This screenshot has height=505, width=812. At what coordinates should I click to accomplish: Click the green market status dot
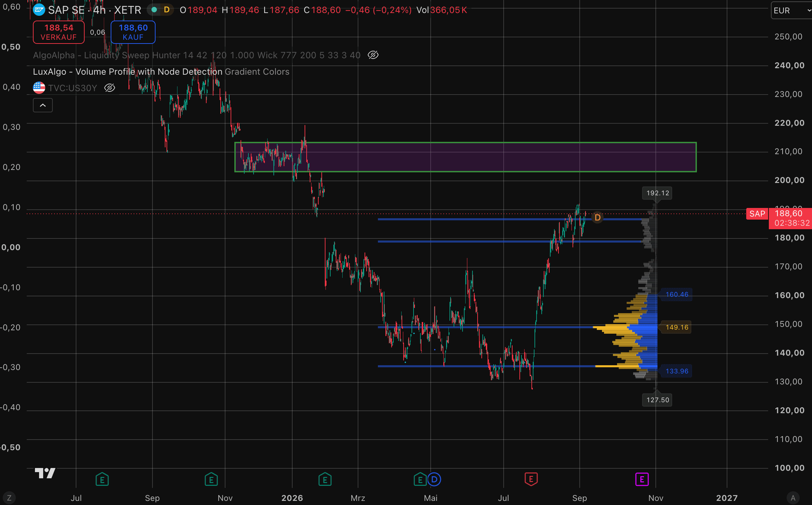[x=154, y=10]
